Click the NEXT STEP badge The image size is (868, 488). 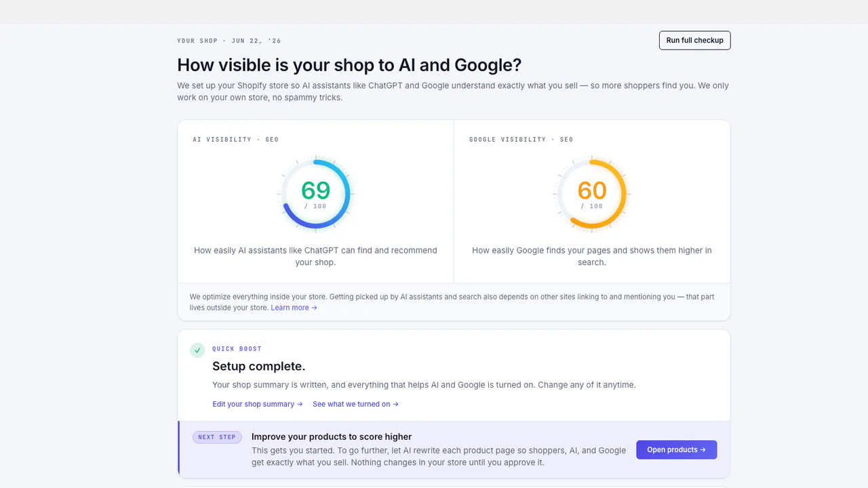click(x=217, y=437)
